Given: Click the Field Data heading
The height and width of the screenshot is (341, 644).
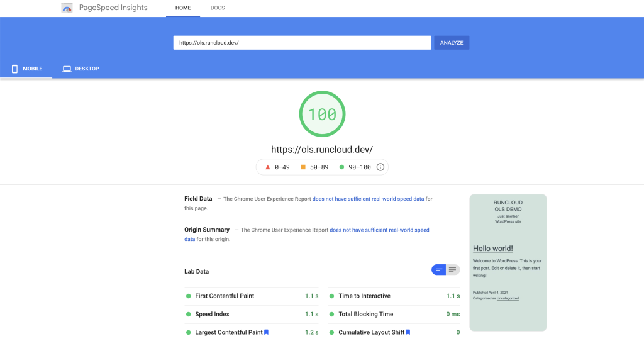Looking at the screenshot, I should (x=198, y=199).
